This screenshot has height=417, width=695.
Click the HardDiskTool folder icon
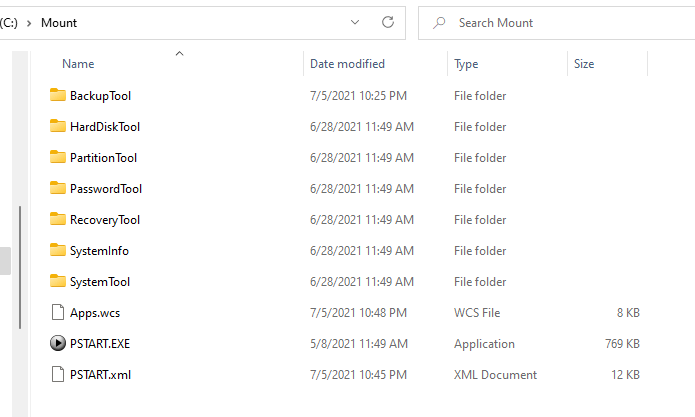(x=58, y=126)
